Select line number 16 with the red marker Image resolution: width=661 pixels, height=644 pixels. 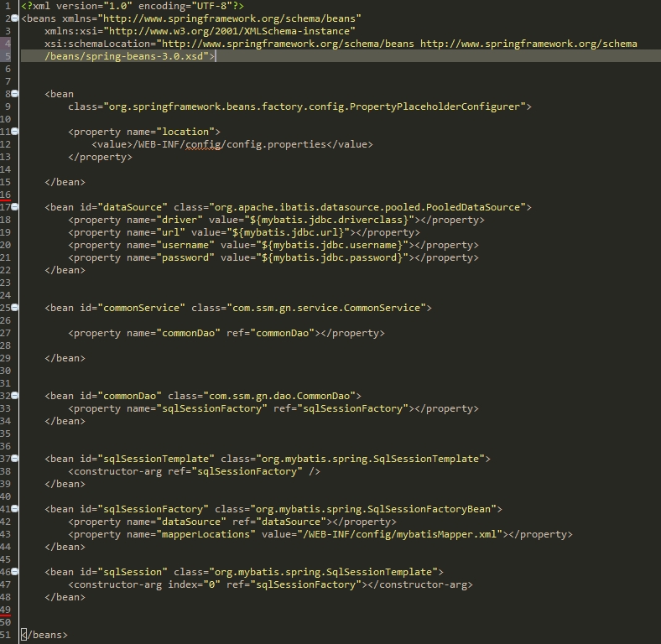pyautogui.click(x=6, y=195)
